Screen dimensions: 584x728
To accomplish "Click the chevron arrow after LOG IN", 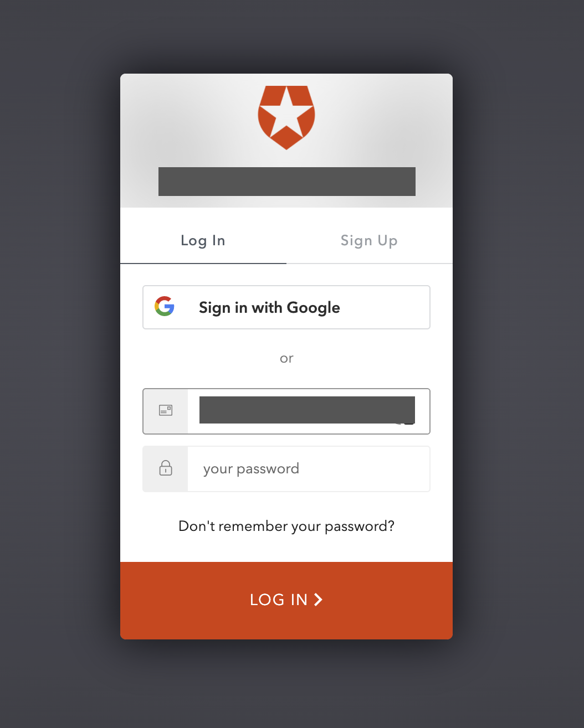I will tap(318, 600).
